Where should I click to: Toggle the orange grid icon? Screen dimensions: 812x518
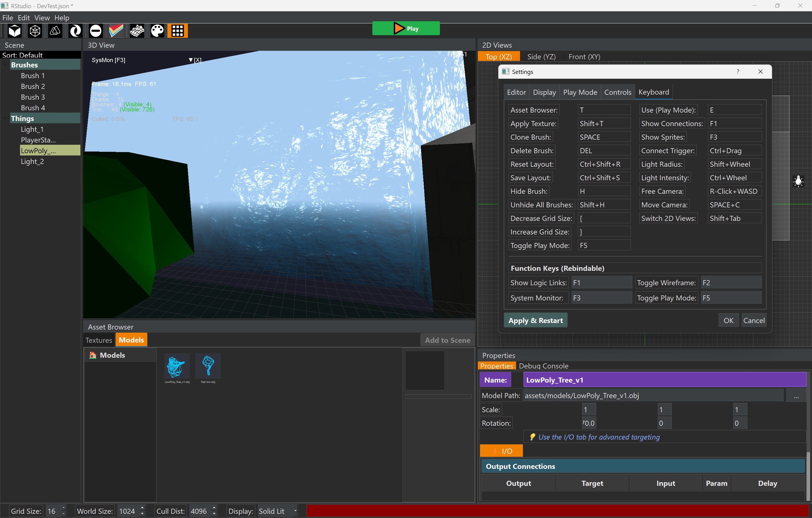[177, 31]
